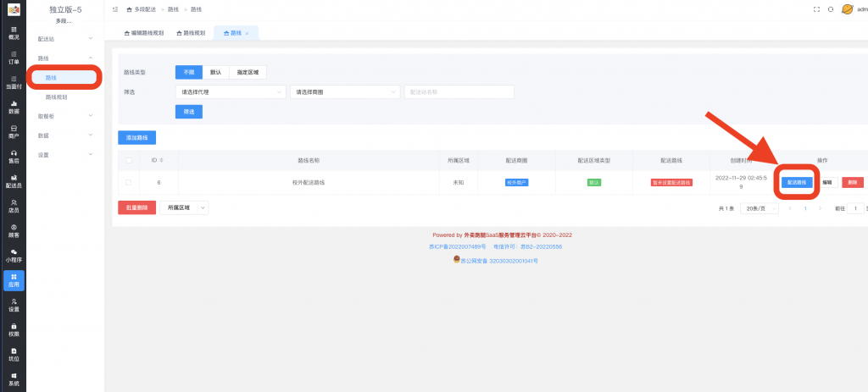Expand the 数据 menu group in sub-menu
The width and height of the screenshot is (868, 392).
65,135
